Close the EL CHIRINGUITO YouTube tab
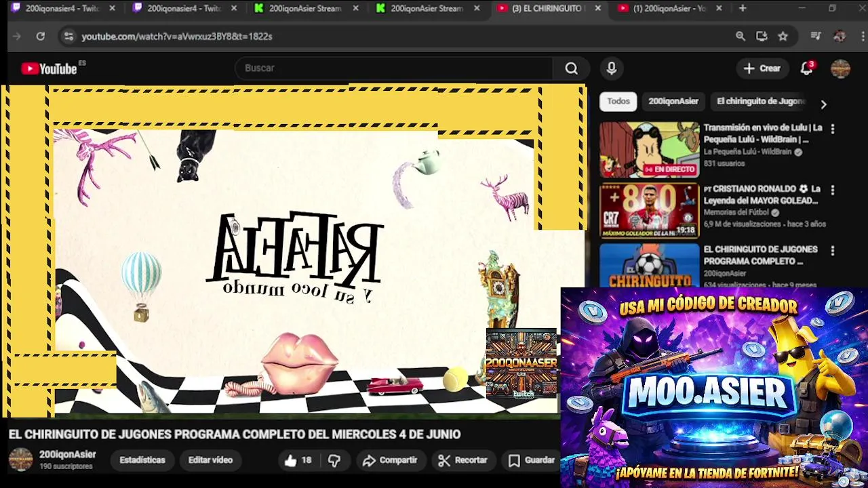The height and width of the screenshot is (488, 868). (x=597, y=8)
